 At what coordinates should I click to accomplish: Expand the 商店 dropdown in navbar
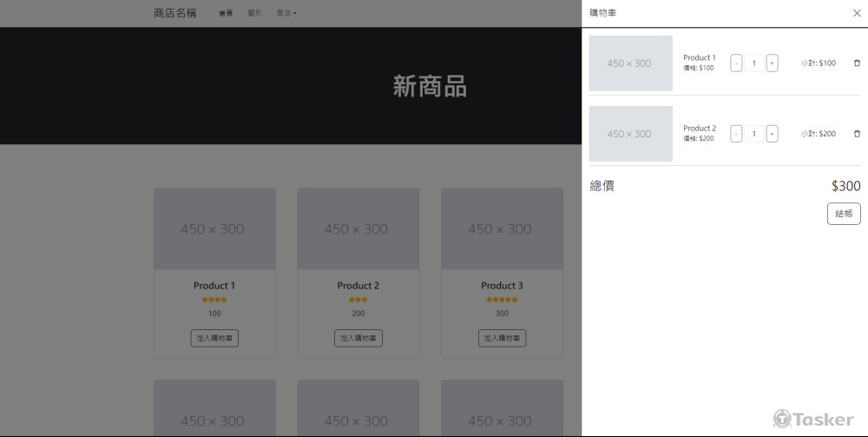click(x=286, y=13)
